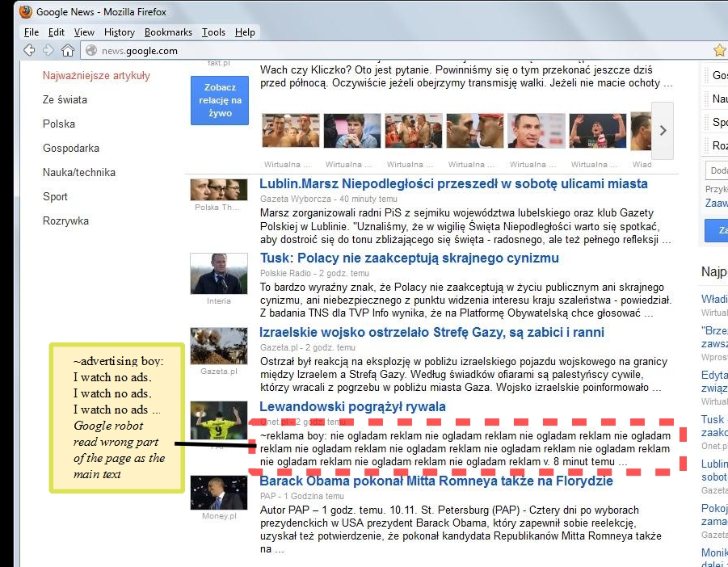Open the Gospodarka section
This screenshot has height=567, width=728.
pyautogui.click(x=70, y=148)
